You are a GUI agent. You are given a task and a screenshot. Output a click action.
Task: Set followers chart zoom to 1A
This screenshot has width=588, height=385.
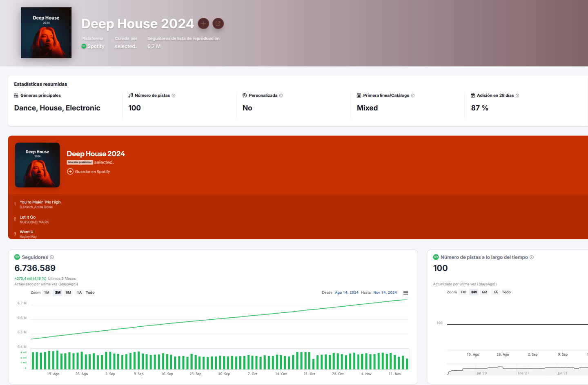point(79,292)
